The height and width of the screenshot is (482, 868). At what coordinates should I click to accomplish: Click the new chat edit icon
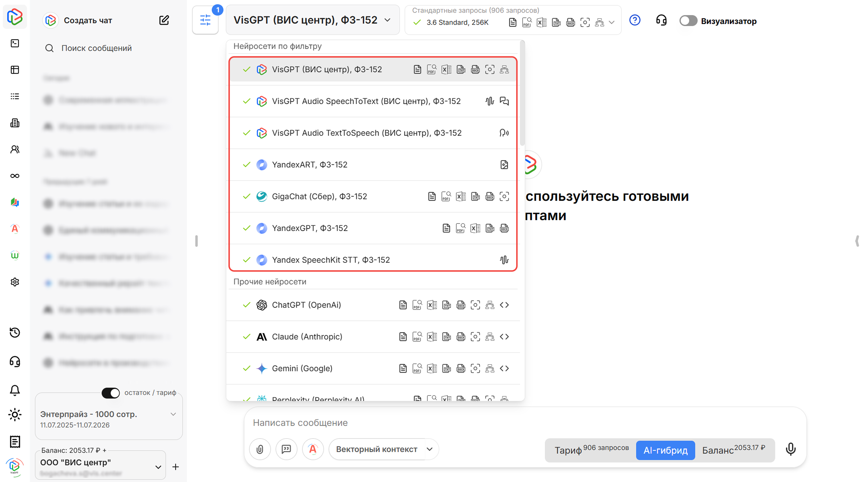[x=164, y=20]
